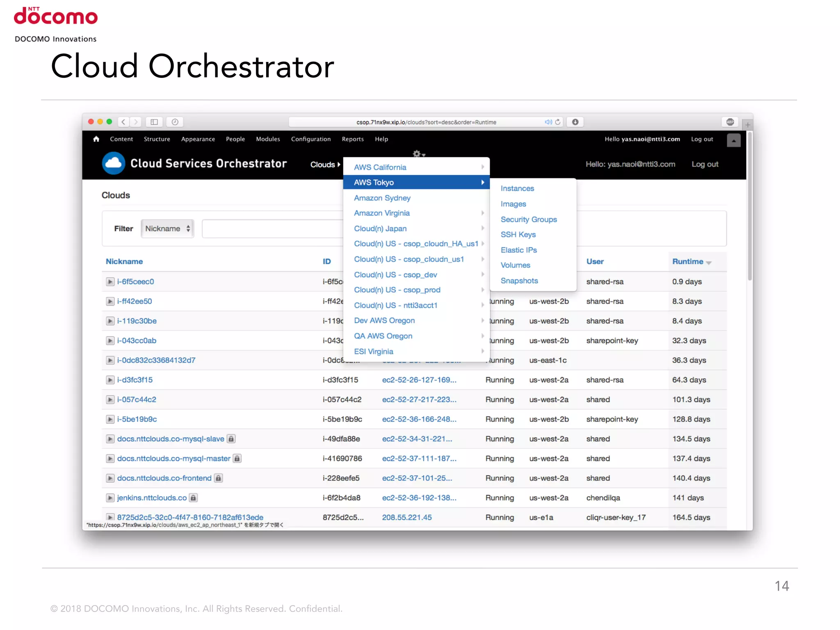
Task: Select QA AWS Oregon menu entry
Action: [x=416, y=336]
